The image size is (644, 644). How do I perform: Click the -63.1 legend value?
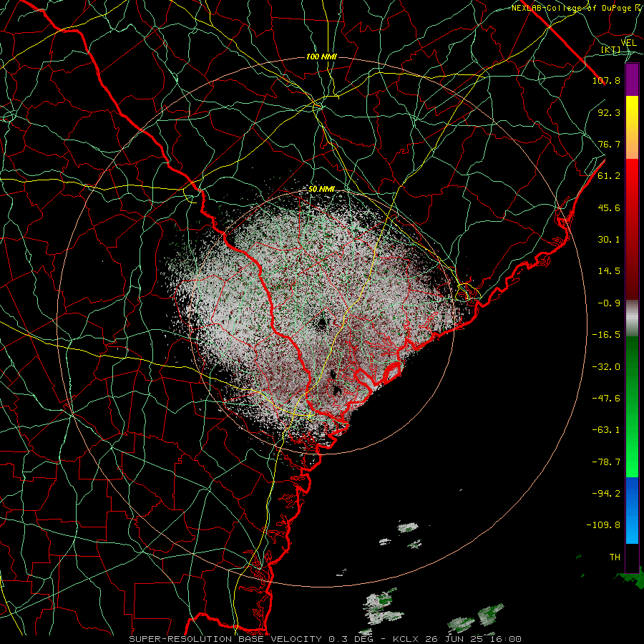point(606,430)
